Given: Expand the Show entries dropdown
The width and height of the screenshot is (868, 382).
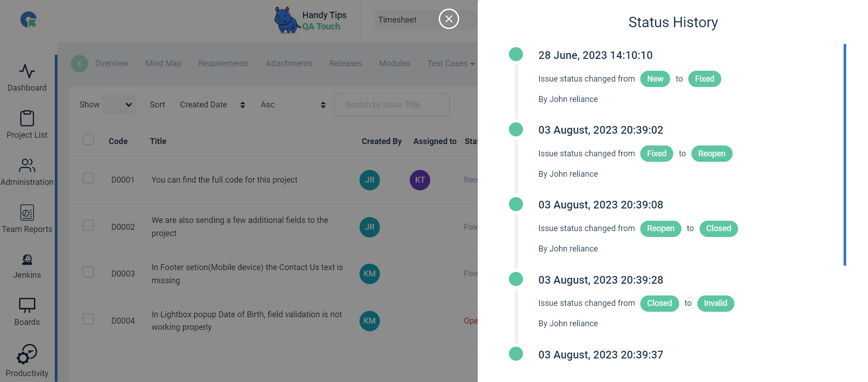Looking at the screenshot, I should (x=119, y=105).
